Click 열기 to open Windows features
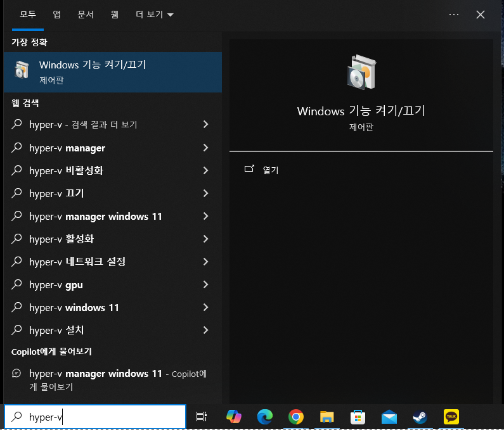The image size is (504, 432). [x=271, y=170]
